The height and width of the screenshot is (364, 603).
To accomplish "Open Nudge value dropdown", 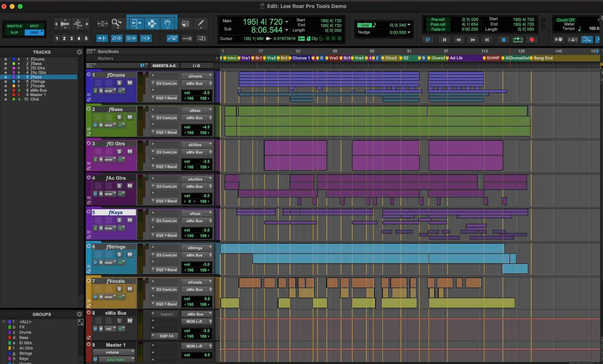I will pyautogui.click(x=409, y=32).
